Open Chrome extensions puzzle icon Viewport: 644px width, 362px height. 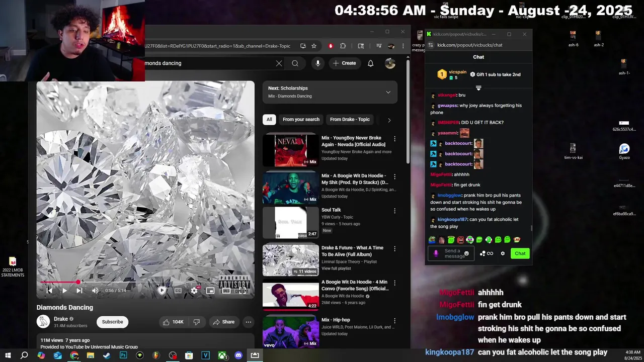pos(343,46)
